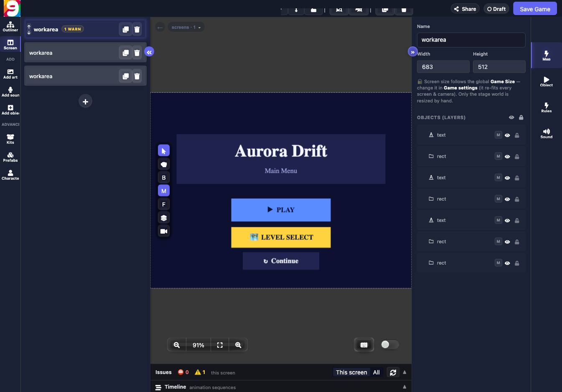Toggle visibility of all objects in header
Screen dimensions: 562x392
[x=511, y=117]
